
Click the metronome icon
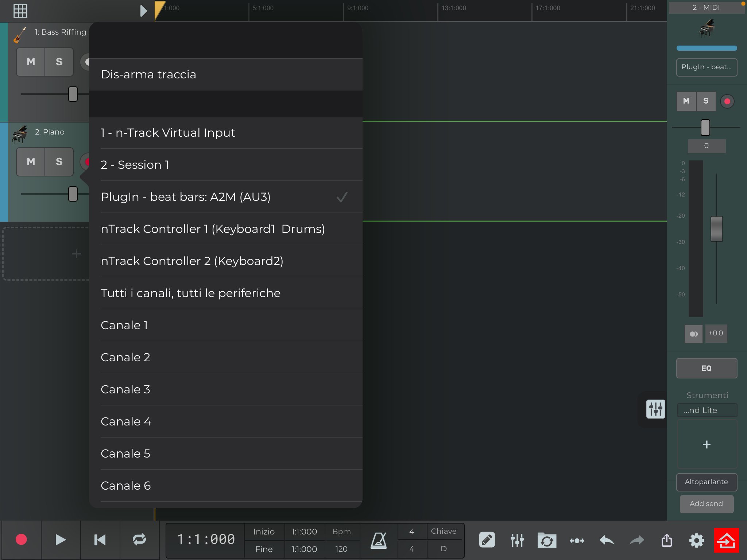tap(379, 540)
